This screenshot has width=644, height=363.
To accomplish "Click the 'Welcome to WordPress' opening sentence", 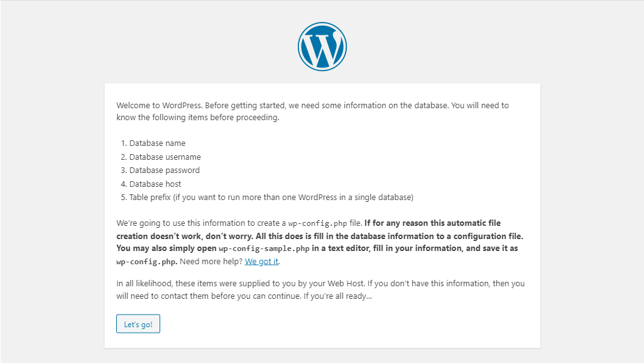I will [160, 105].
